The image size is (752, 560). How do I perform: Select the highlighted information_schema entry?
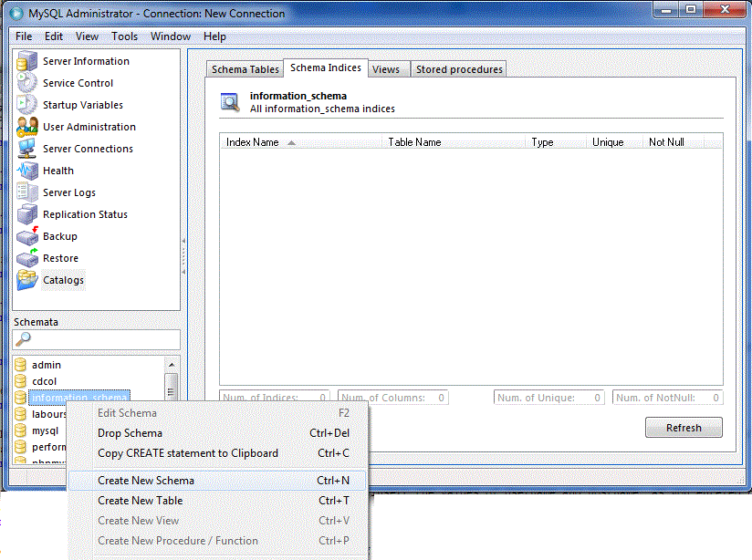pos(79,397)
